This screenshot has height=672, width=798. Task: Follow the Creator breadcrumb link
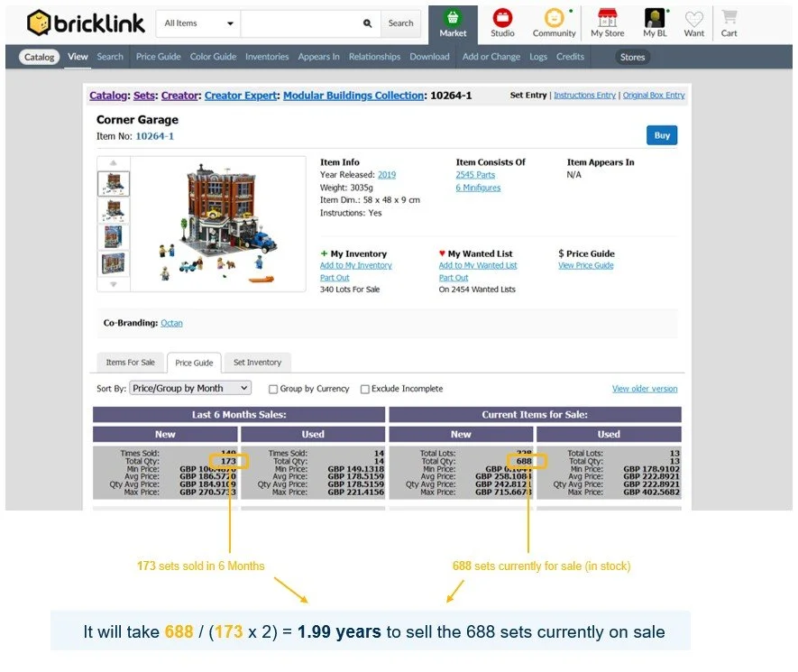(179, 96)
